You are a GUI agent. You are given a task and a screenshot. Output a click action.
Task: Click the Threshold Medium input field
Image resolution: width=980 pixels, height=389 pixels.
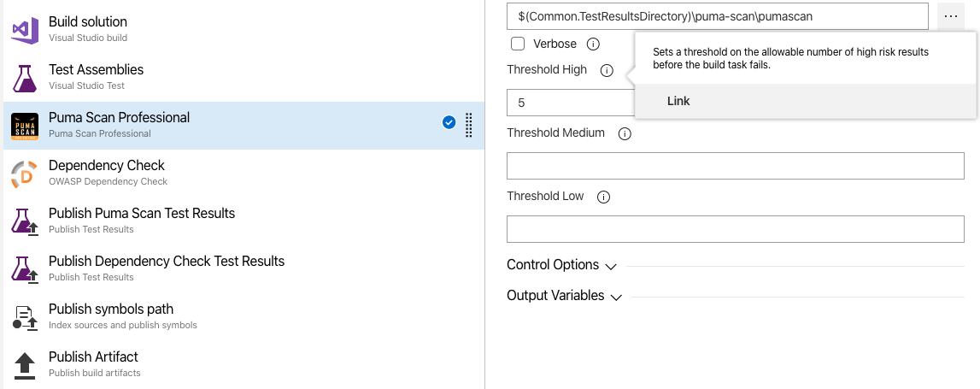point(735,166)
